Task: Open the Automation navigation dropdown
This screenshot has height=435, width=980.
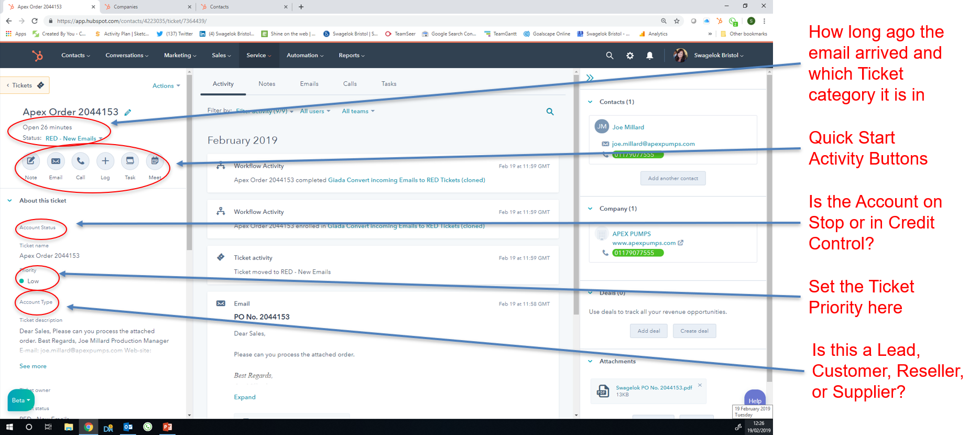Action: click(305, 56)
